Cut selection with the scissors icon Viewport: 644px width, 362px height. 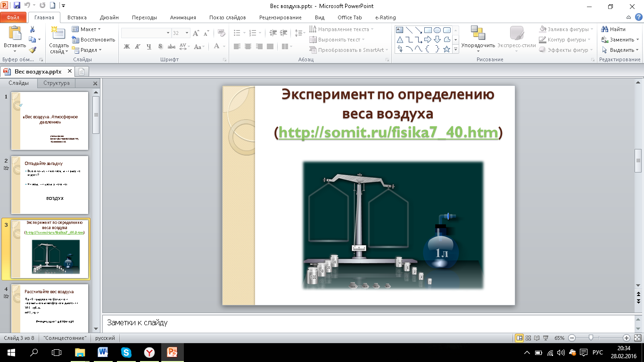32,29
